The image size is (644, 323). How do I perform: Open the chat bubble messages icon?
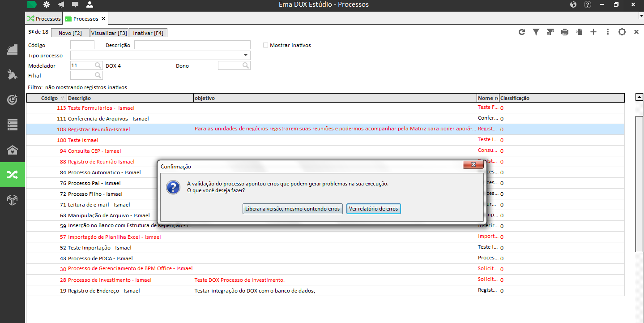click(75, 4)
